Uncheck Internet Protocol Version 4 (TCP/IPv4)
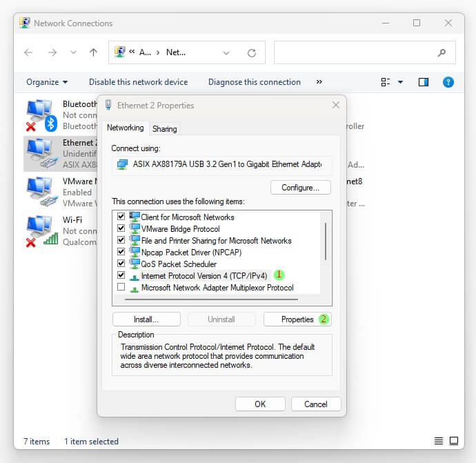Viewport: 476px width, 463px height. [121, 275]
